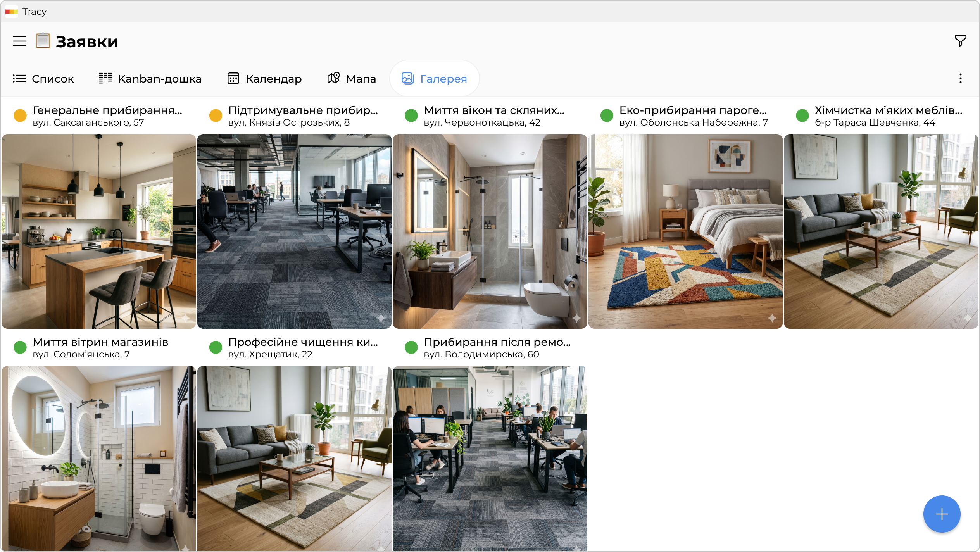Open the Календар view tab

(264, 79)
